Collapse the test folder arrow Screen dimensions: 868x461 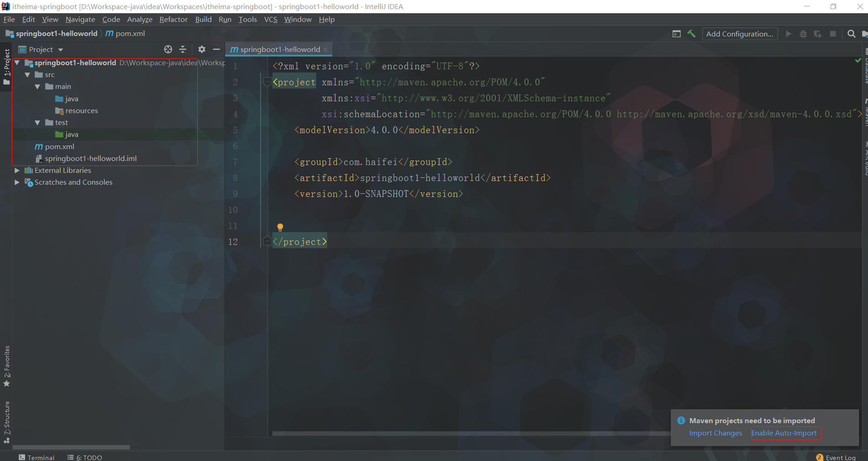[x=37, y=123]
